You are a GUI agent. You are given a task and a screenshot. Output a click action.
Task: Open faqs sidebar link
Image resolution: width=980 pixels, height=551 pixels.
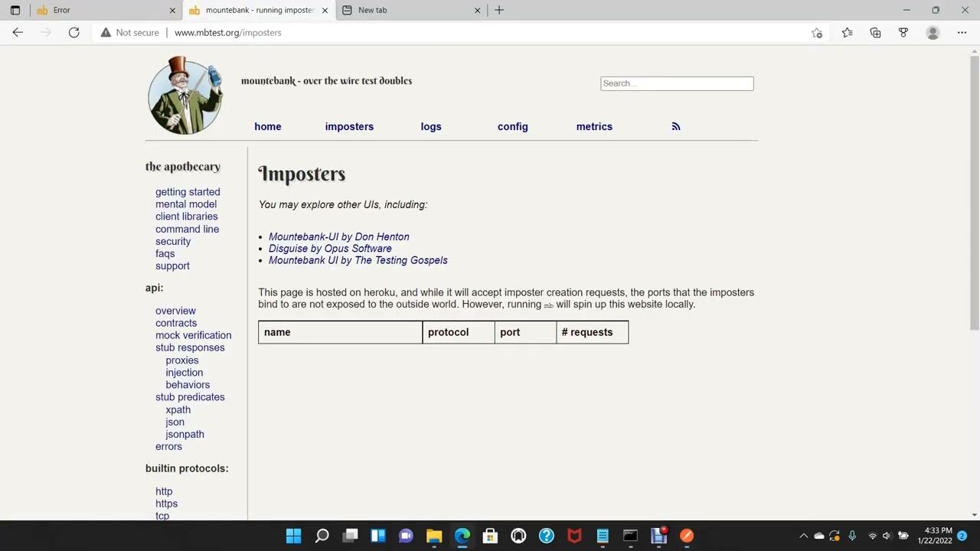(x=165, y=253)
